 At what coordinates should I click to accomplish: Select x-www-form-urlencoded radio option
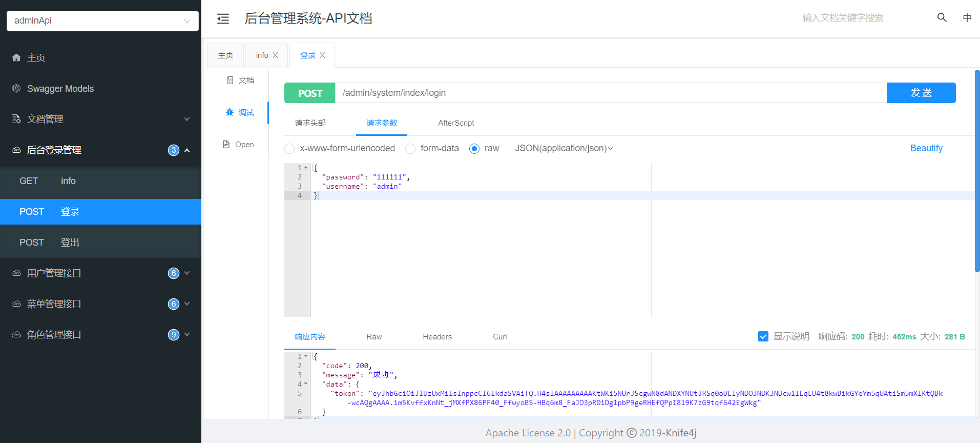tap(289, 149)
